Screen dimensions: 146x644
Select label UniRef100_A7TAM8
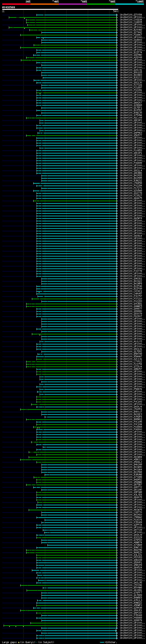[x=131, y=477]
